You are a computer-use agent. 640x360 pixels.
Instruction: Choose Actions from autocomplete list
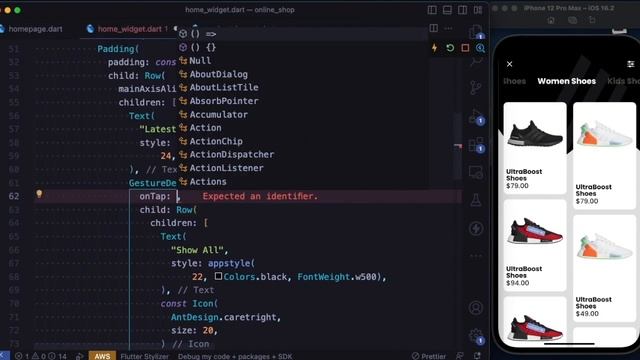point(302,182)
